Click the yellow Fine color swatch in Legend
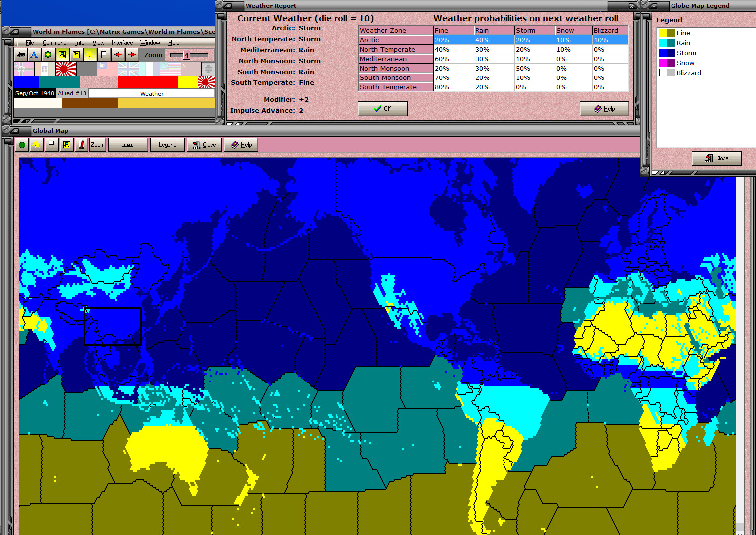 point(666,33)
